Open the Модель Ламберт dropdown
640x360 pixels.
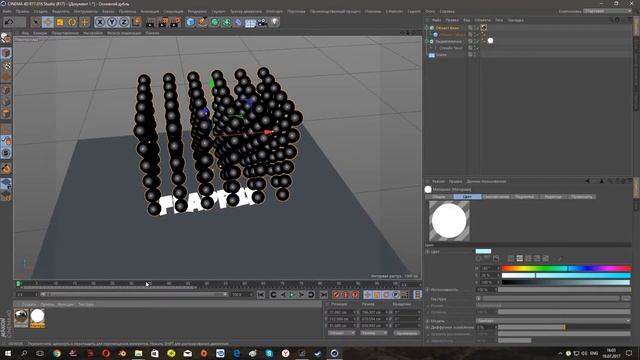(x=553, y=321)
